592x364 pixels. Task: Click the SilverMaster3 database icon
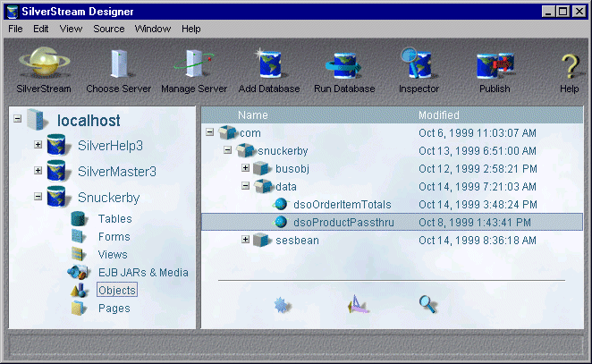coord(57,171)
